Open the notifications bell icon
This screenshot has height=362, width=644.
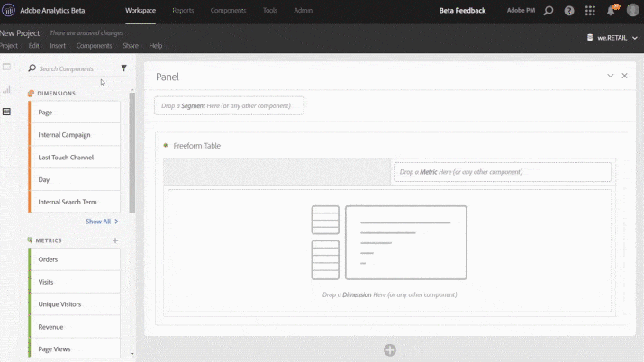tap(612, 10)
